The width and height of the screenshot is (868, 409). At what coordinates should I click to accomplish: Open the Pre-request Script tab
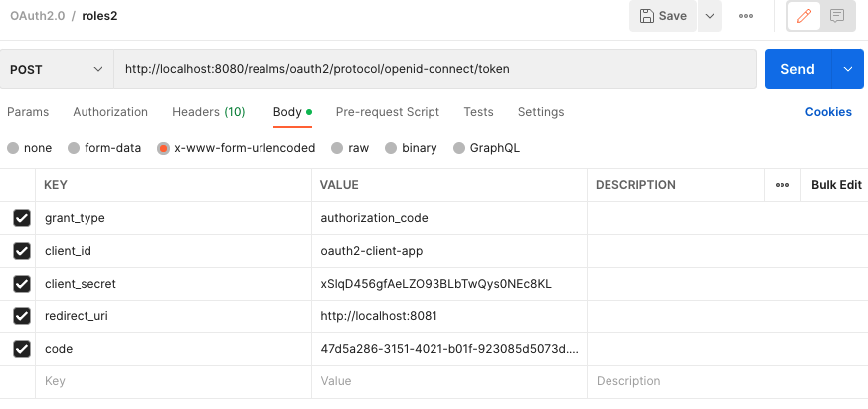[388, 112]
